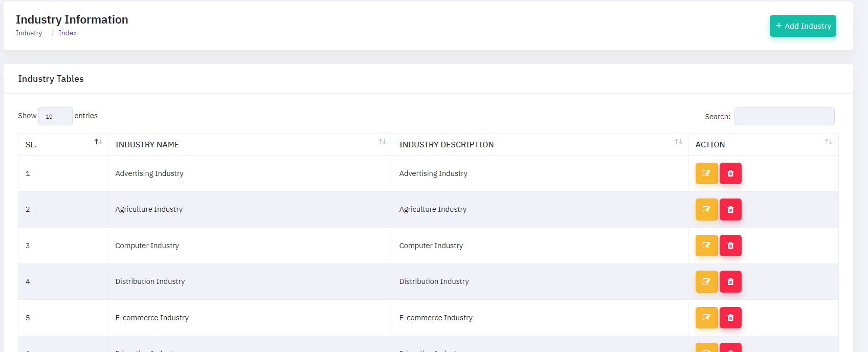Delete the Advertising Industry row
Image resolution: width=868 pixels, height=352 pixels.
730,173
